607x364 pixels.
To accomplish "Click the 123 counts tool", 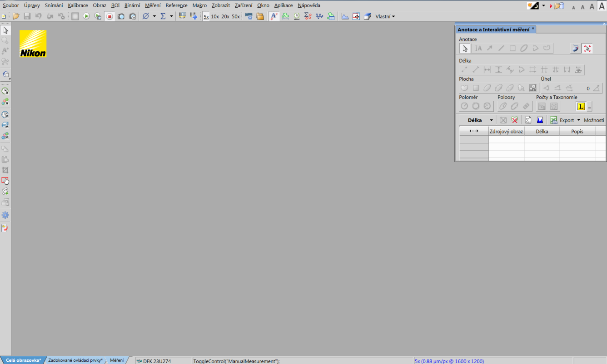I will pyautogui.click(x=542, y=106).
